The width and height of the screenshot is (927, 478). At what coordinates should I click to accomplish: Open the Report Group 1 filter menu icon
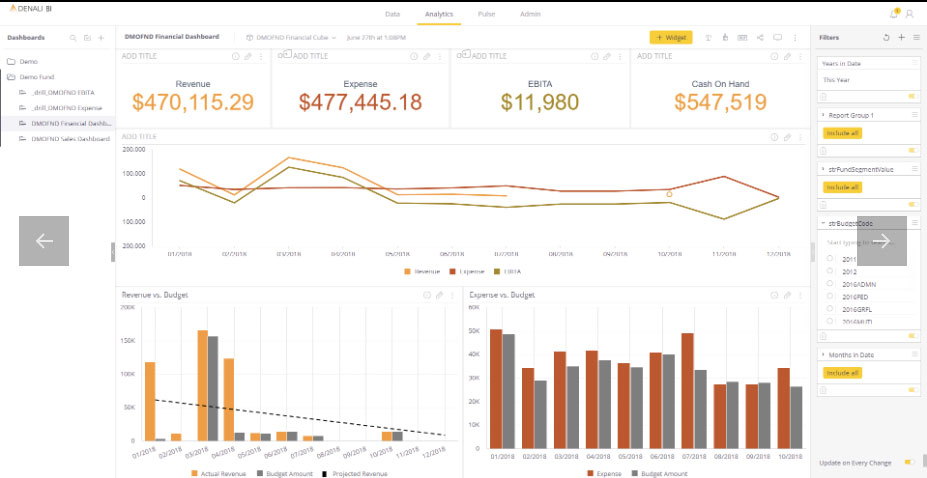[x=915, y=115]
